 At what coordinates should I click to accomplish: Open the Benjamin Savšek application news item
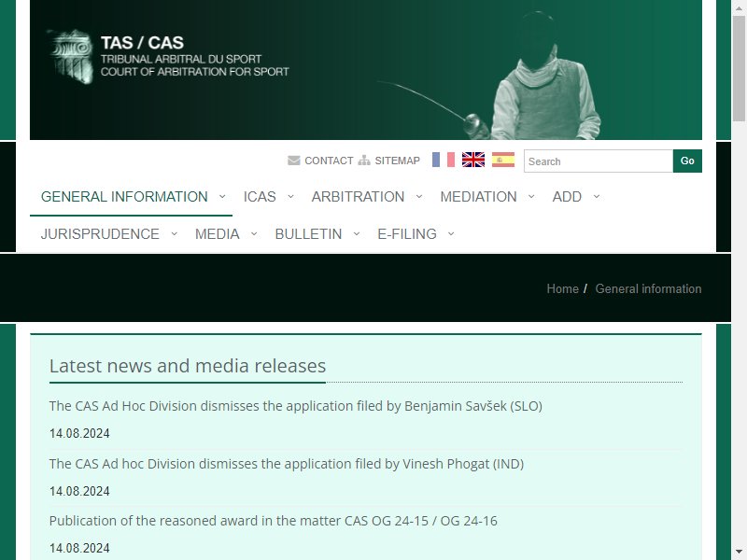(296, 406)
